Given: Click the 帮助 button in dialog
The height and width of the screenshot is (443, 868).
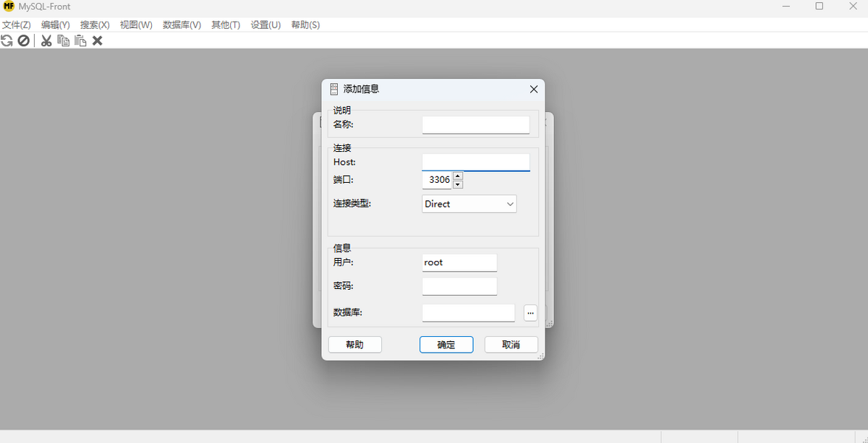Looking at the screenshot, I should tap(354, 345).
